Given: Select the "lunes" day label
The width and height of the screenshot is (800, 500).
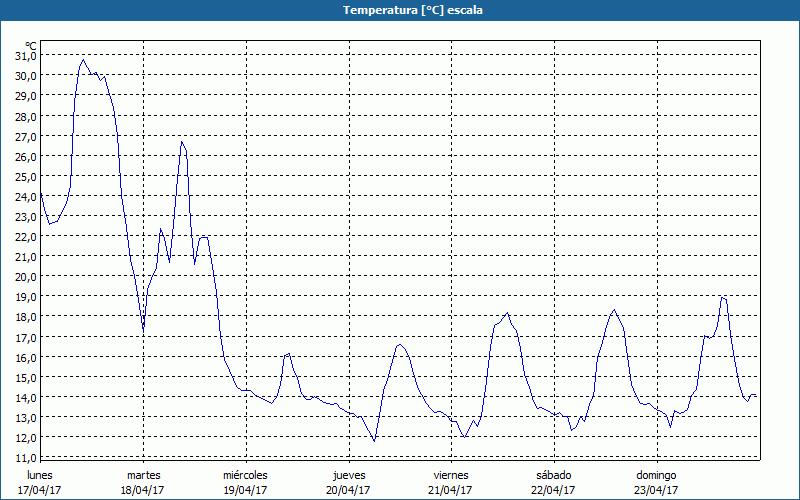Looking at the screenshot, I should click(x=40, y=475).
